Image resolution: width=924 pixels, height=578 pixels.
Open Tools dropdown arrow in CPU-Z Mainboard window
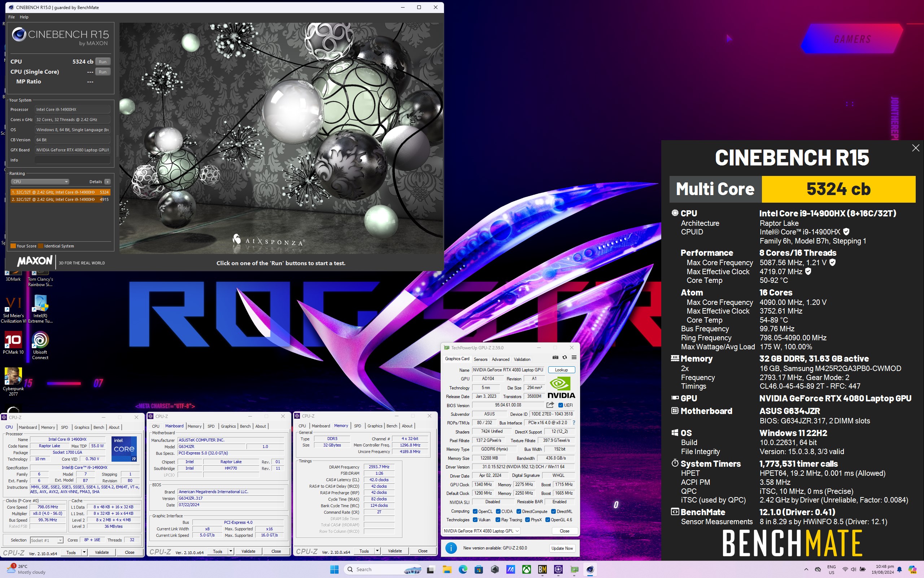click(x=231, y=551)
